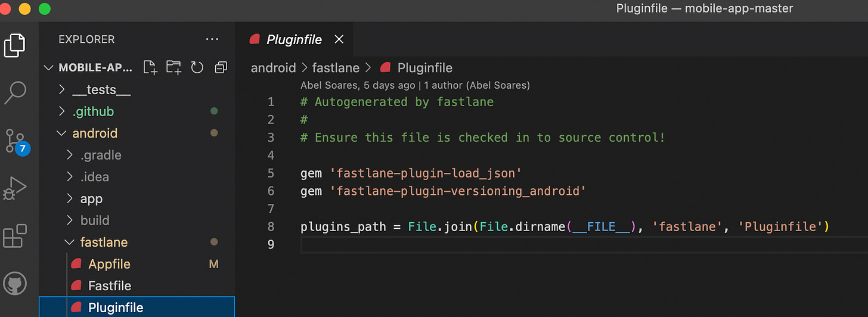
Task: Click line number 4 in the gutter
Action: pyautogui.click(x=271, y=156)
